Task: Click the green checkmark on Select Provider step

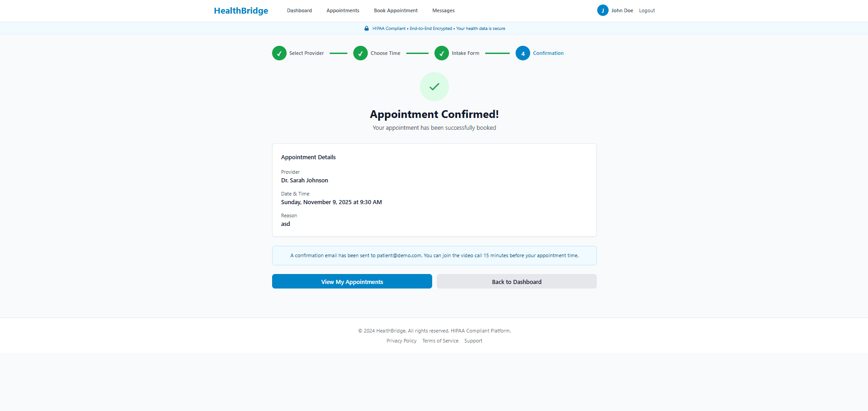Action: 279,53
